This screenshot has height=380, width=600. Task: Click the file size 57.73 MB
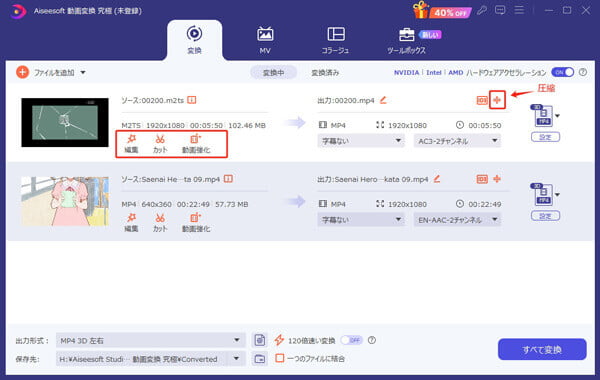pos(232,204)
